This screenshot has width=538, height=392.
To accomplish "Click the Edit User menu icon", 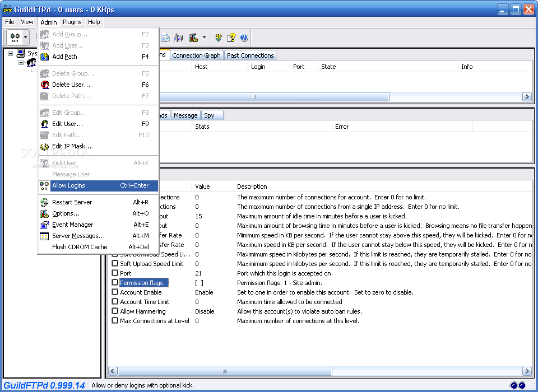I will pos(44,124).
